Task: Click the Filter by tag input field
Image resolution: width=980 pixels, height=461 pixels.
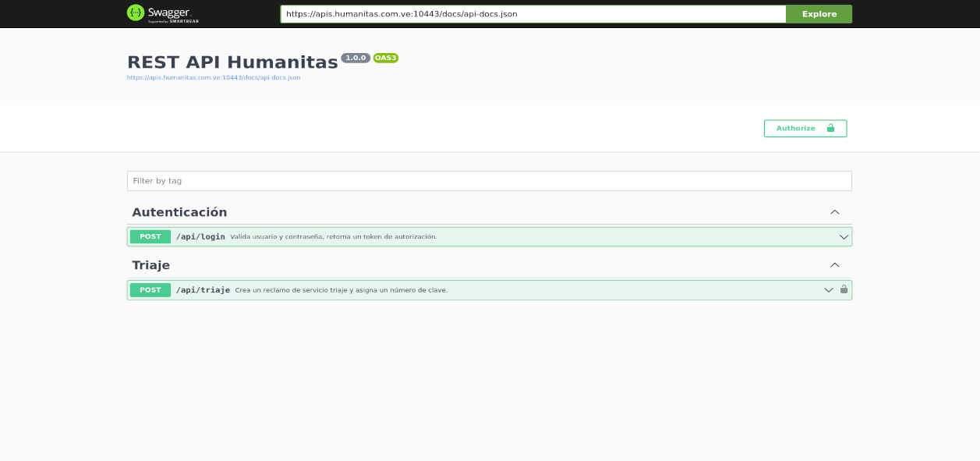Action: coord(489,180)
